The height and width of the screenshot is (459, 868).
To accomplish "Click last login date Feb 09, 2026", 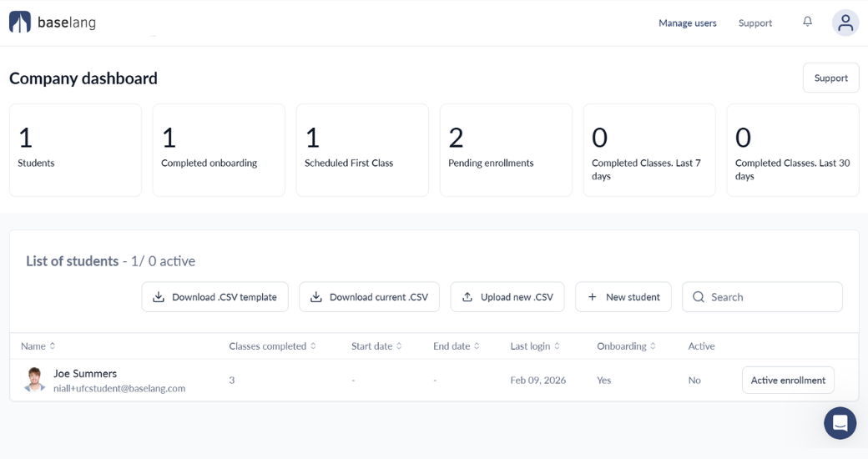I will [x=538, y=381].
